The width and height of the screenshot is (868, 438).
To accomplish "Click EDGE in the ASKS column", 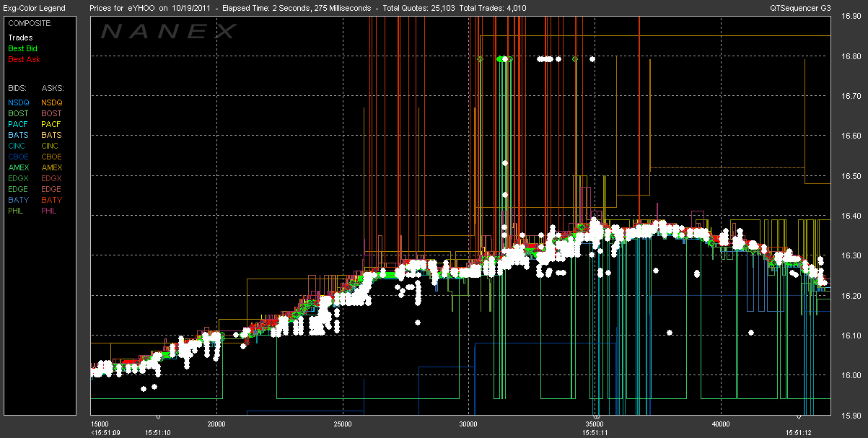I will (x=52, y=189).
